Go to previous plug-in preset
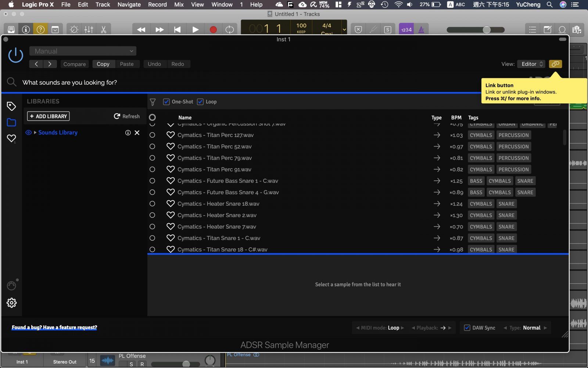 36,64
